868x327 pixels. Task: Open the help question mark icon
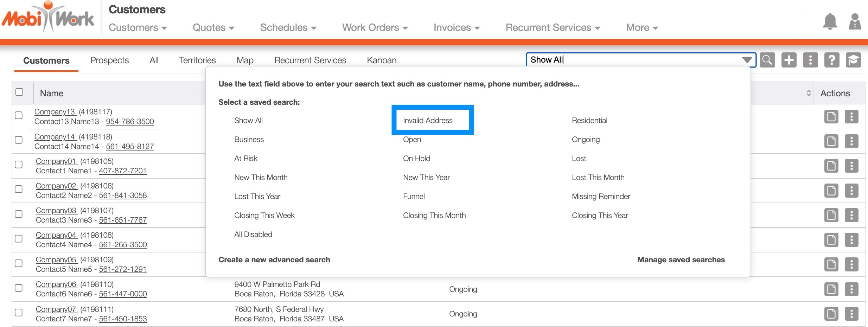[x=832, y=60]
